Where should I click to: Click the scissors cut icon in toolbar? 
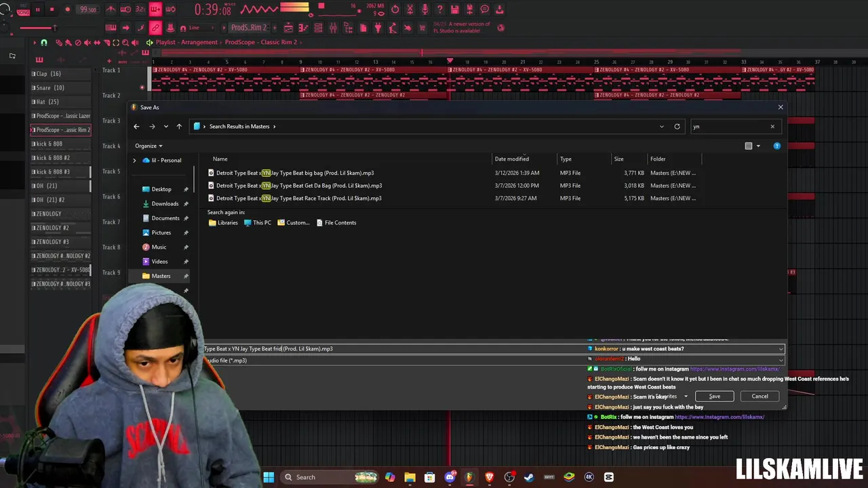pyautogui.click(x=410, y=9)
